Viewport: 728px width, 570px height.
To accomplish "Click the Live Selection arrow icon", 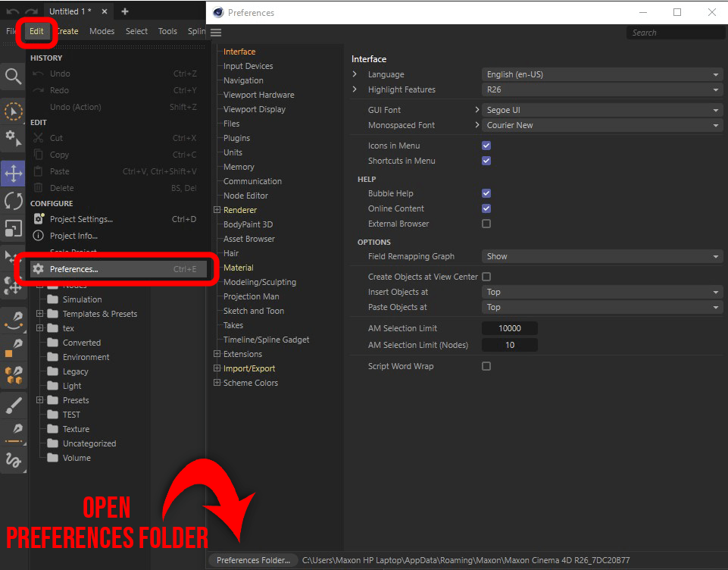I will pos(13,111).
